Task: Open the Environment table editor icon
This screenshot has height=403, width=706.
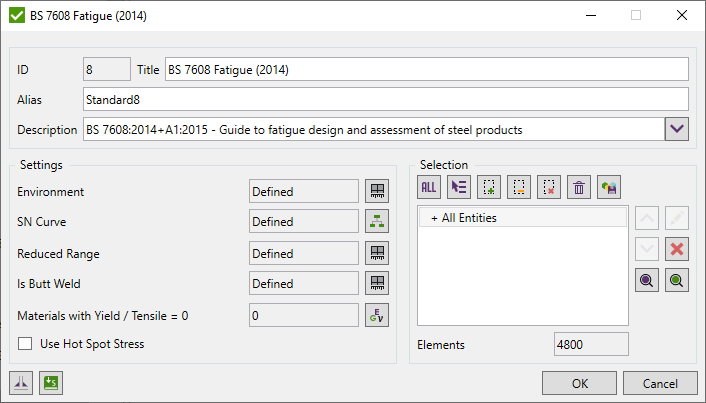Action: tap(377, 191)
